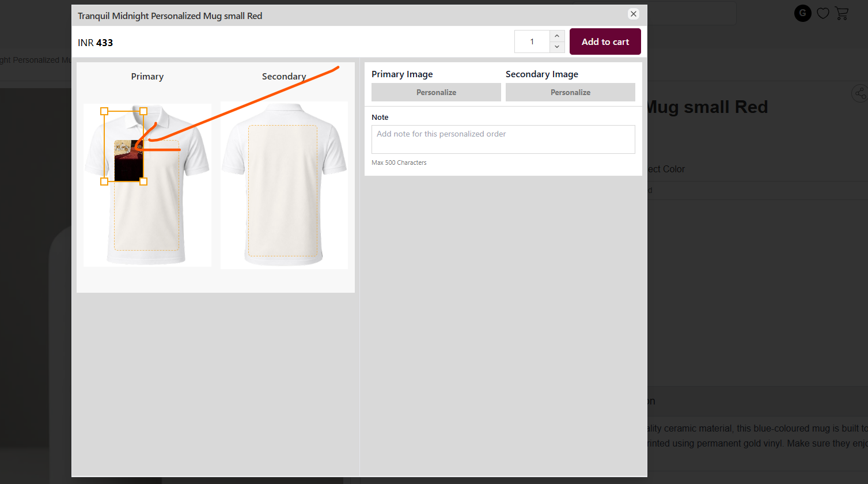Click the bottom-right handle of the image selection
The width and height of the screenshot is (868, 484).
(x=143, y=181)
